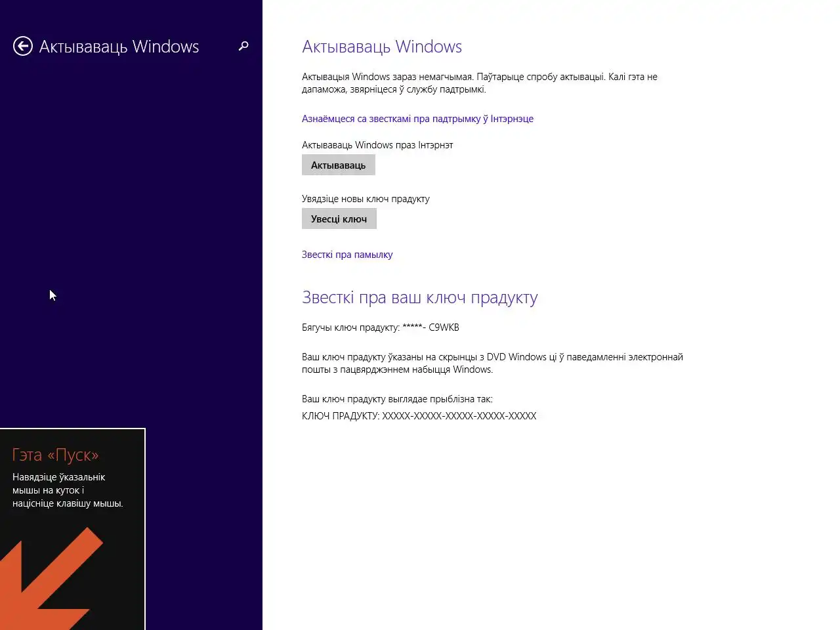Click the sidebar title Актываваць Windows
The height and width of the screenshot is (630, 840).
[119, 47]
